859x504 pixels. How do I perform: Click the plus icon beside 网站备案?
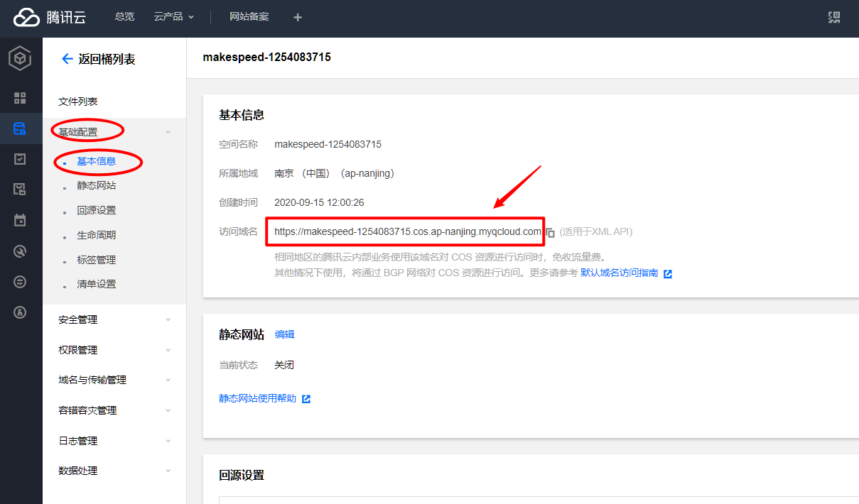pyautogui.click(x=298, y=17)
